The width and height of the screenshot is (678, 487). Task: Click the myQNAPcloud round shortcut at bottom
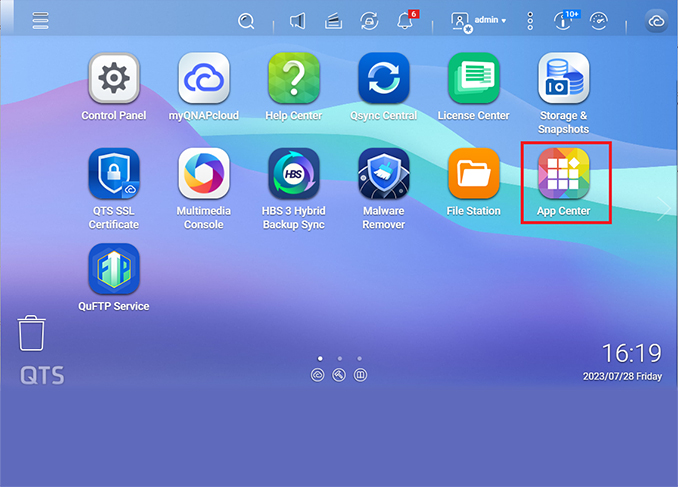pos(317,375)
